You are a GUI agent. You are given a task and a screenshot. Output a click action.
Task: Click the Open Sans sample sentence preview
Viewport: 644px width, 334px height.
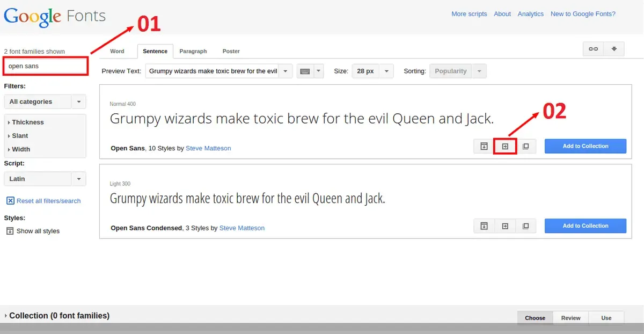302,119
